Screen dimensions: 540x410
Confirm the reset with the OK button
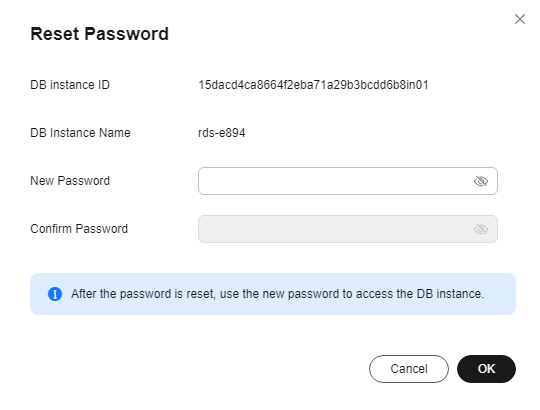[486, 369]
